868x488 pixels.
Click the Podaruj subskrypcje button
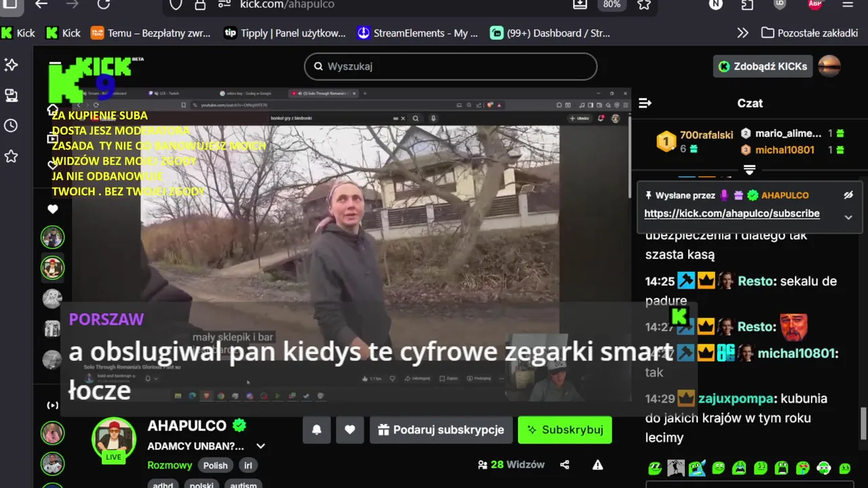[x=441, y=430]
